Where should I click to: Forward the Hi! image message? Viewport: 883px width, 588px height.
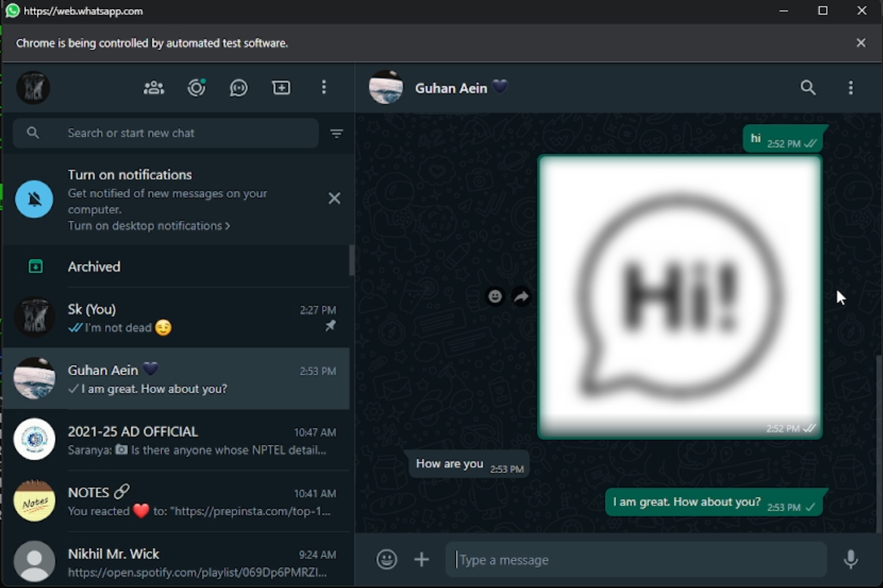(x=521, y=296)
